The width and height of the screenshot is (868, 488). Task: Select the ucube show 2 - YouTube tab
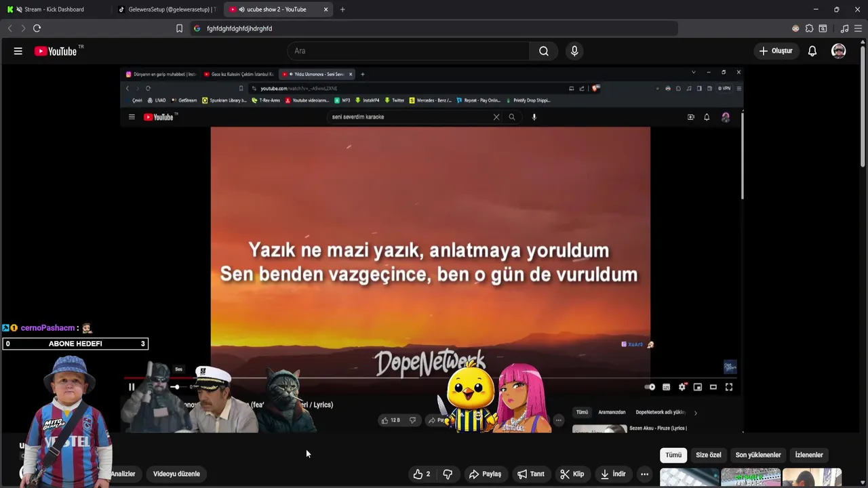point(278,9)
